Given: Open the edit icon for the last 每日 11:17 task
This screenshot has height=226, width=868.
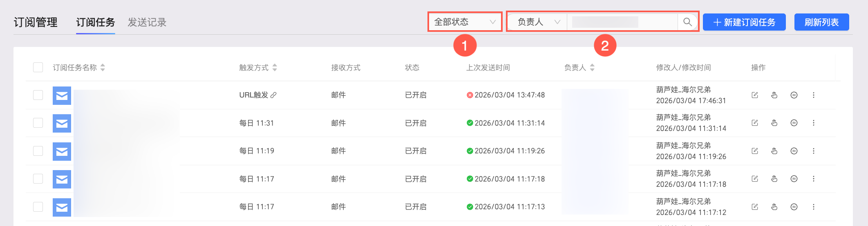Looking at the screenshot, I should 754,207.
